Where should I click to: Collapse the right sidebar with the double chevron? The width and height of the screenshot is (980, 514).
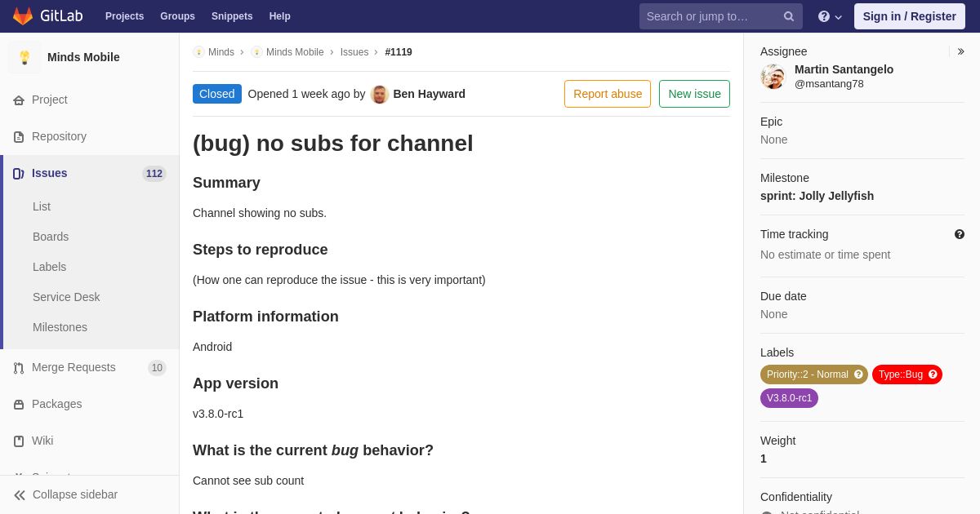coord(960,51)
